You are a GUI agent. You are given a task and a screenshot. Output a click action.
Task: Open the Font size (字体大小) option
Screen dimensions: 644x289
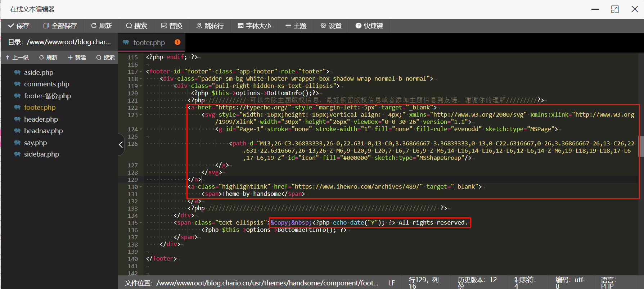[x=255, y=26]
